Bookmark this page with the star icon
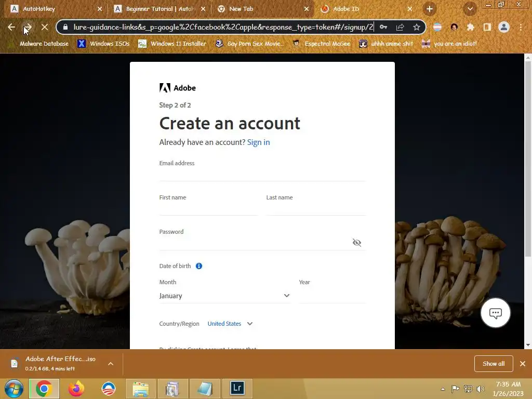 click(417, 27)
